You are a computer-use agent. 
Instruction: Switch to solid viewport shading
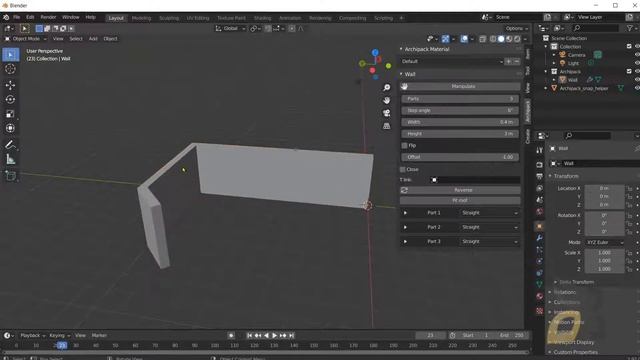coord(501,39)
